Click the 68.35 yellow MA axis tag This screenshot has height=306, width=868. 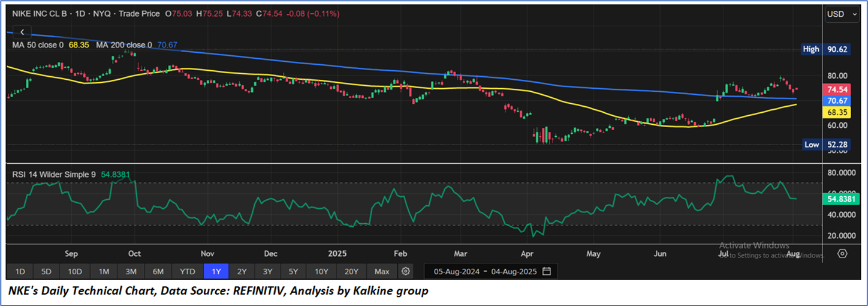837,112
